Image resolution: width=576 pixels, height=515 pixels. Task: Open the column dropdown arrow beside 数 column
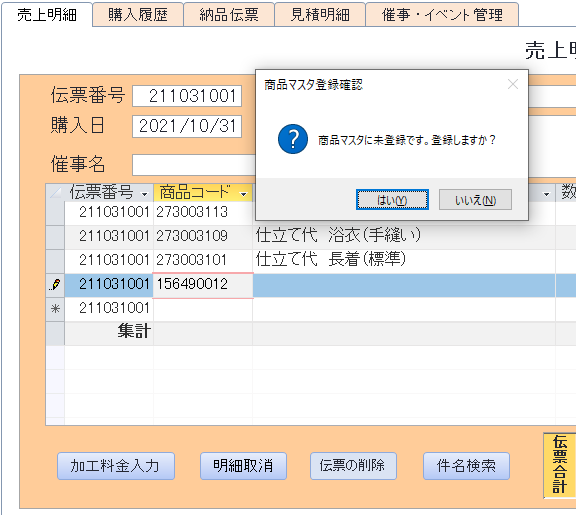(x=547, y=194)
